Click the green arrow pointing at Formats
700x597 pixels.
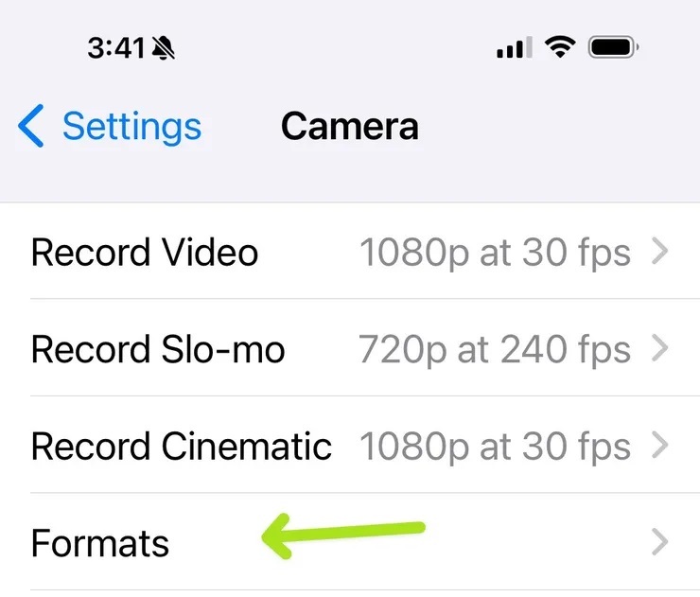342,535
